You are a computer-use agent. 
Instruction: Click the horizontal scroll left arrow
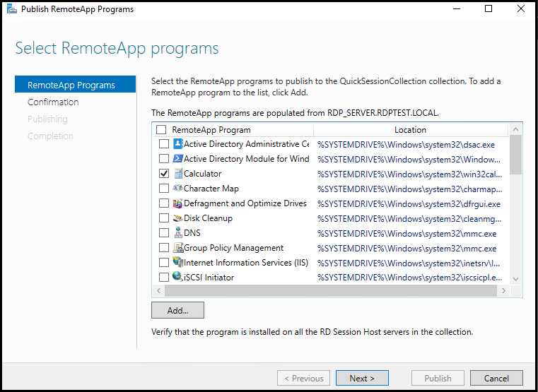point(158,291)
